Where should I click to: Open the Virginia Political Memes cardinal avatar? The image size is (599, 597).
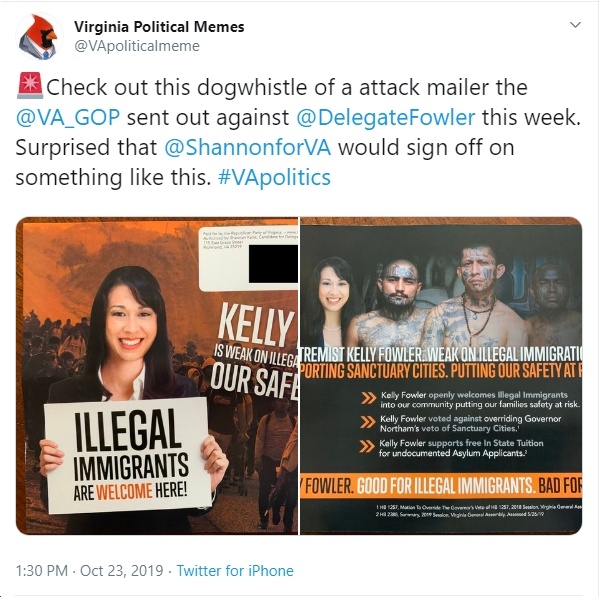pyautogui.click(x=39, y=36)
